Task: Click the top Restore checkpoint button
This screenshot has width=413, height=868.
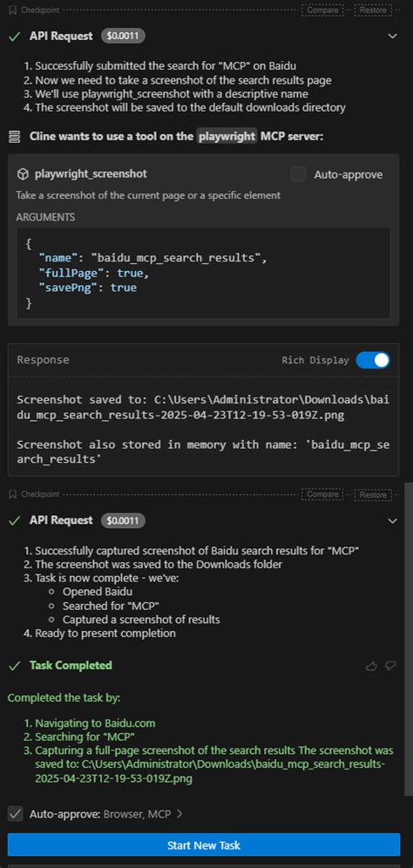Action: pos(373,10)
